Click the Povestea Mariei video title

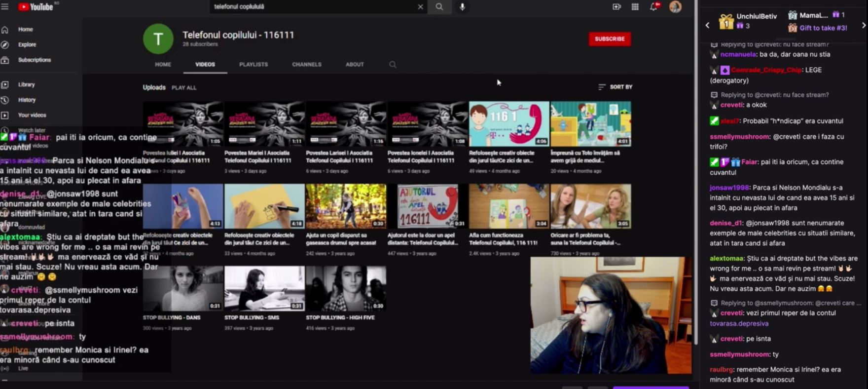click(x=258, y=156)
